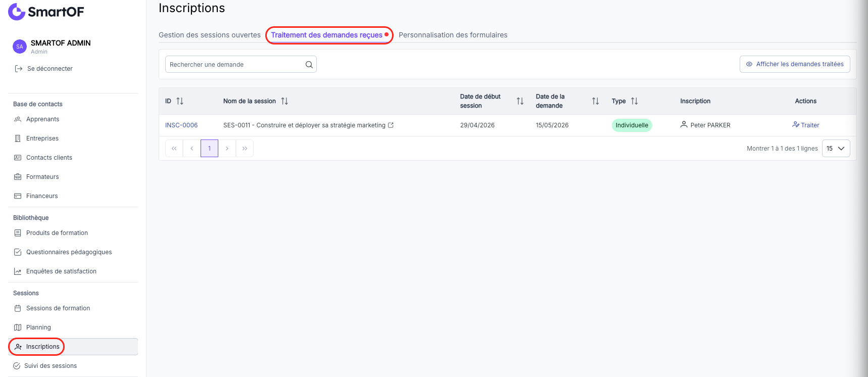This screenshot has width=868, height=377.
Task: Click the Inscriptions user-plus sidebar icon
Action: (18, 347)
